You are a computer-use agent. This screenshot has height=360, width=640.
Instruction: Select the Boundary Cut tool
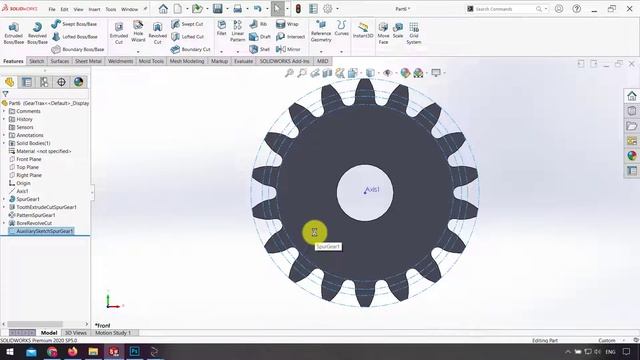(x=190, y=49)
